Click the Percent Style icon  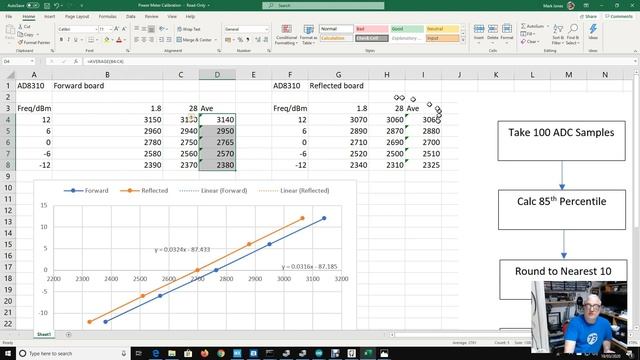(x=240, y=40)
